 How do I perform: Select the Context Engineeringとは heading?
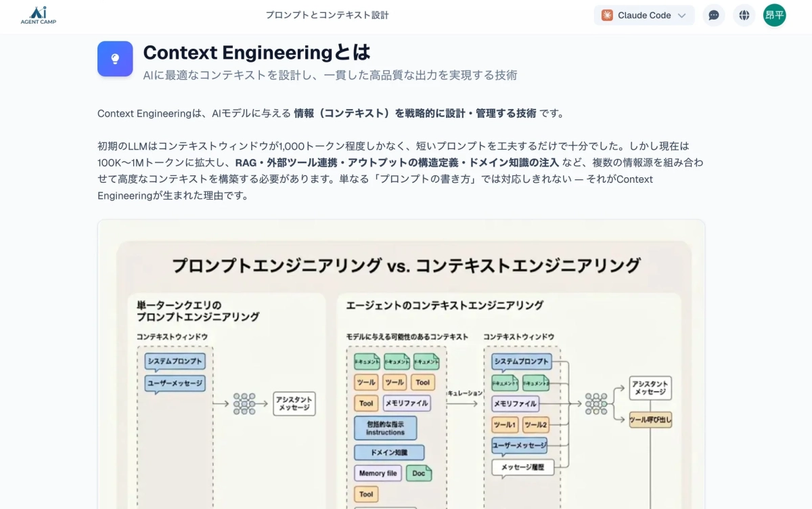click(x=256, y=52)
